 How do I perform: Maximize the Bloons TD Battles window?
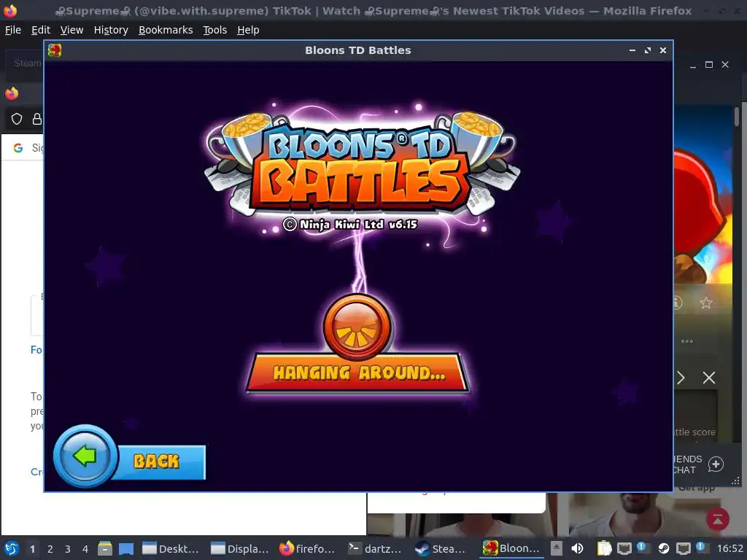point(648,50)
